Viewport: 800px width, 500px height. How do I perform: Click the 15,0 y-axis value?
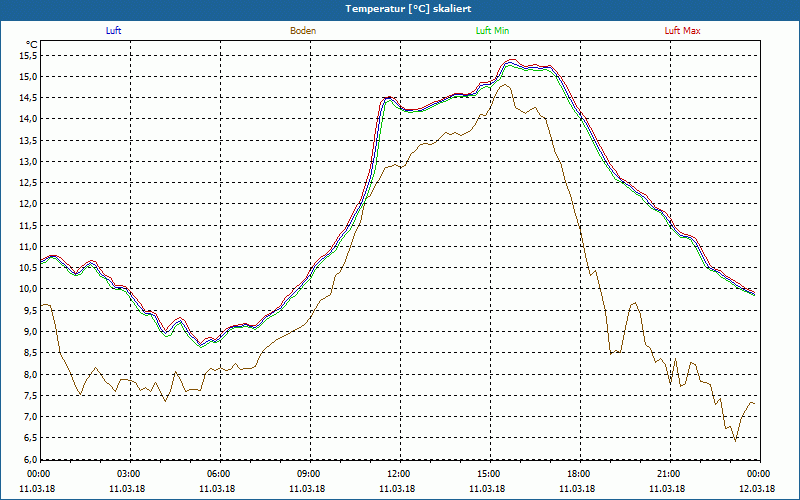pos(27,77)
